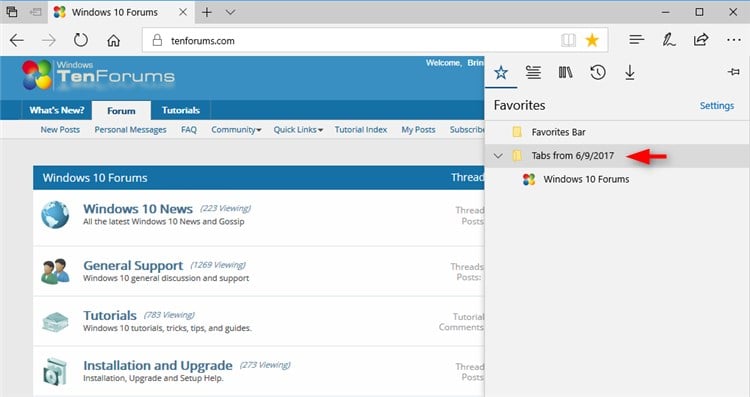This screenshot has width=750, height=397.
Task: Open New Posts link
Action: tap(60, 130)
